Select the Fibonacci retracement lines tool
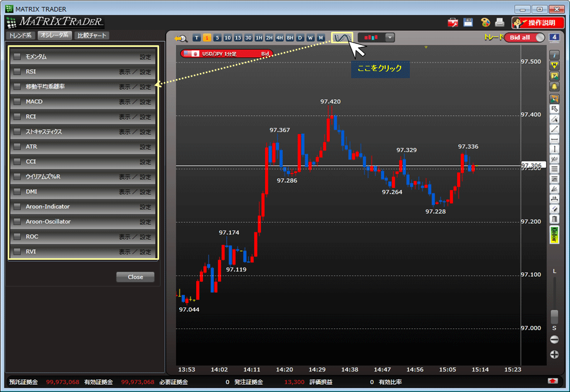Image resolution: width=570 pixels, height=392 pixels. (x=554, y=179)
